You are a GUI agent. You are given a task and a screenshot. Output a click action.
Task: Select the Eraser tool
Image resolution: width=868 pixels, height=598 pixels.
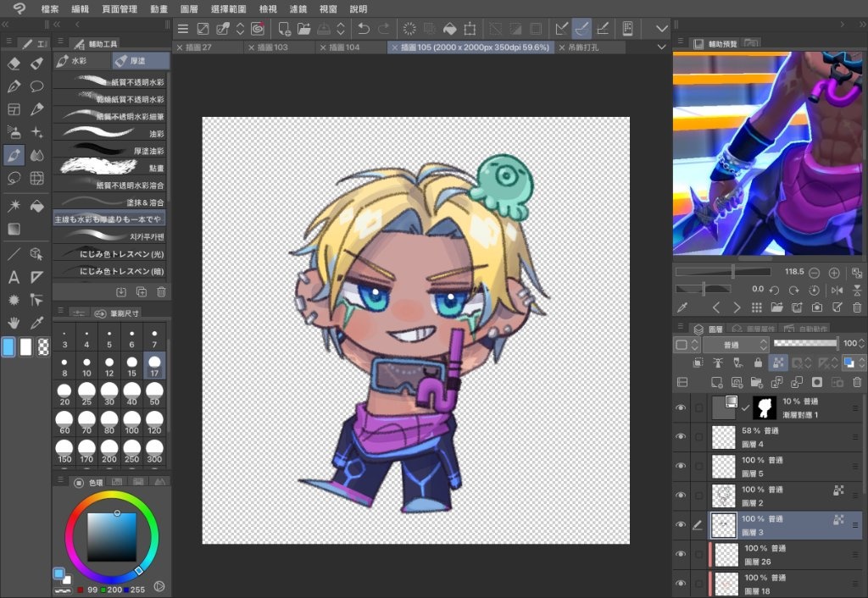(x=14, y=63)
